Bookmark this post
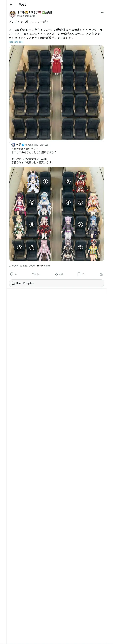 tap(79, 274)
